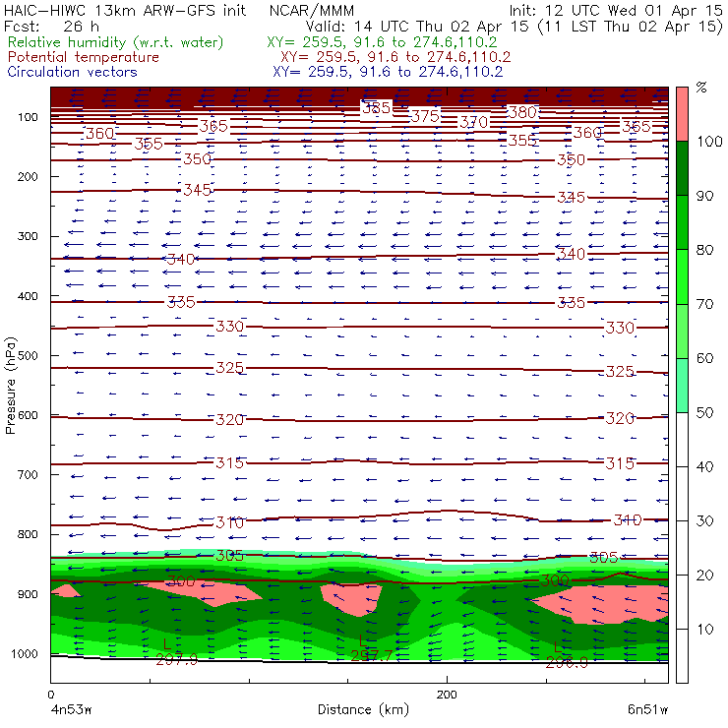Click the '70' colorbar scale label

tap(704, 304)
